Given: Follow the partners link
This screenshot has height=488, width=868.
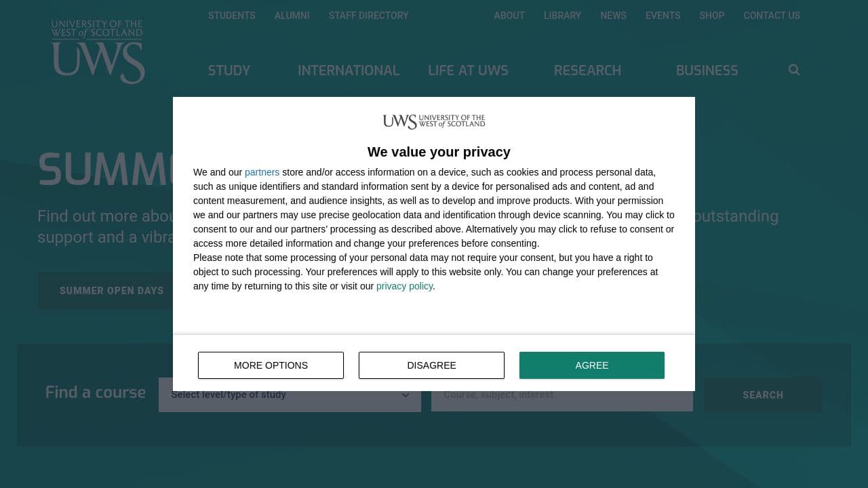Looking at the screenshot, I should pyautogui.click(x=262, y=172).
